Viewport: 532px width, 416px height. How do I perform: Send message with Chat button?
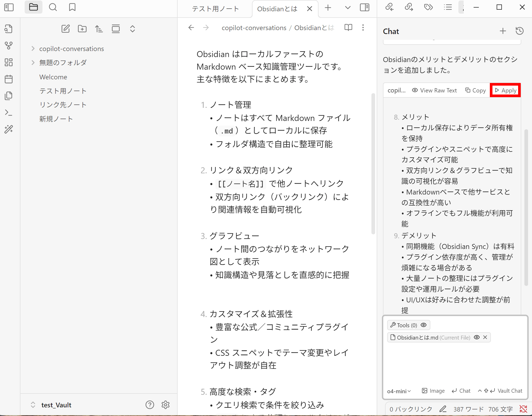pos(461,391)
